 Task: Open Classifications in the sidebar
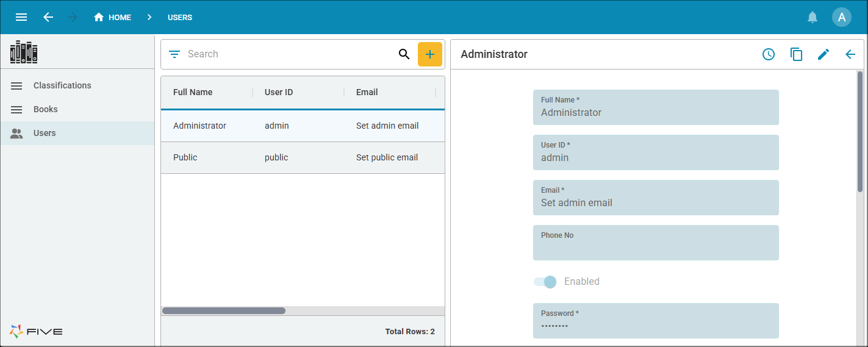(x=77, y=86)
